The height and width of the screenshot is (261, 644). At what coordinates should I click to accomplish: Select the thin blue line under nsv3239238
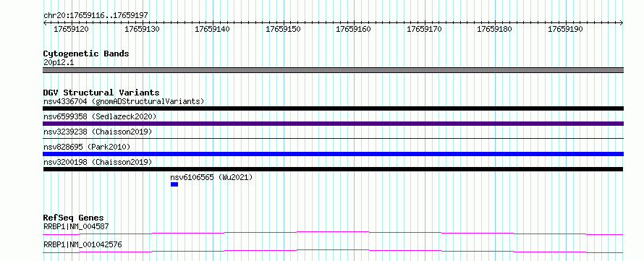333,139
